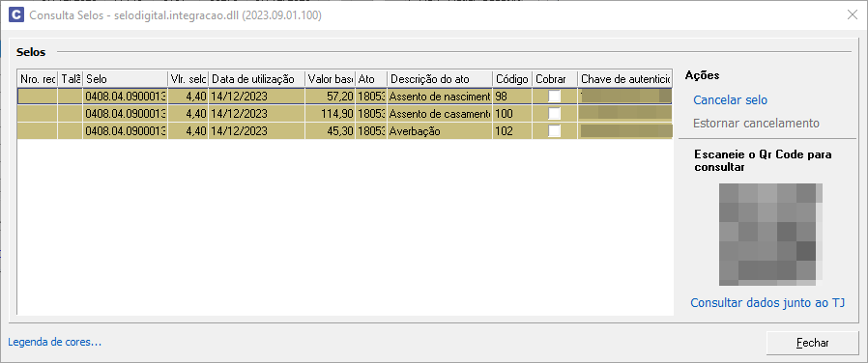Select the Assento de nascimento cell

point(440,97)
